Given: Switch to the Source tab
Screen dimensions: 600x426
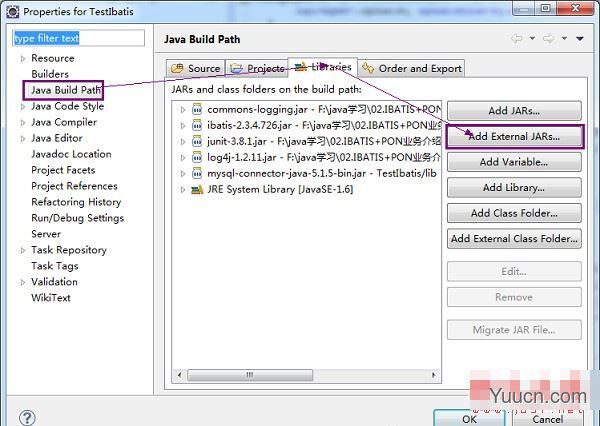Looking at the screenshot, I should point(195,68).
